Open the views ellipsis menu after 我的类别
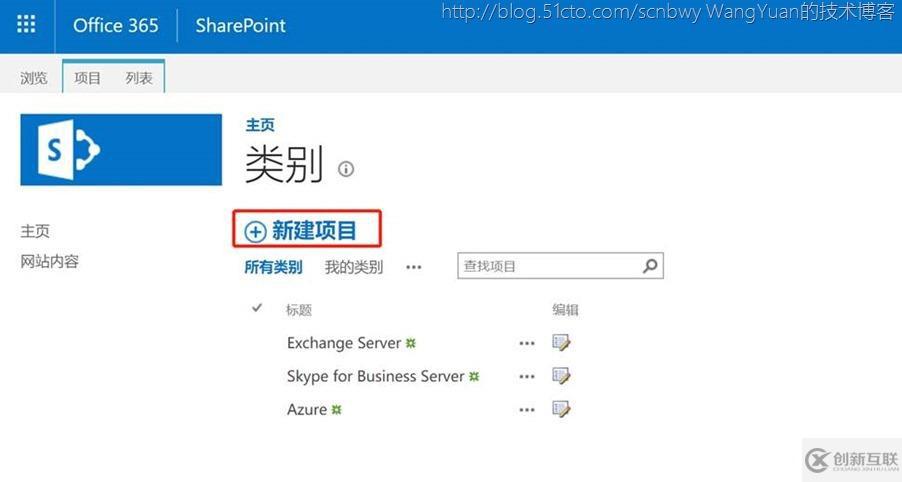This screenshot has height=482, width=902. coord(414,267)
